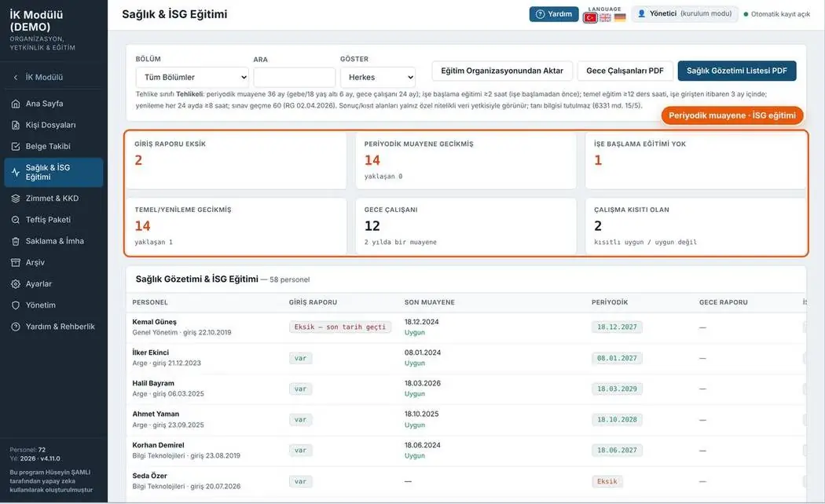The height and width of the screenshot is (504, 825).
Task: Click the Giriş Raporu Eksik summary card
Action: click(x=236, y=160)
